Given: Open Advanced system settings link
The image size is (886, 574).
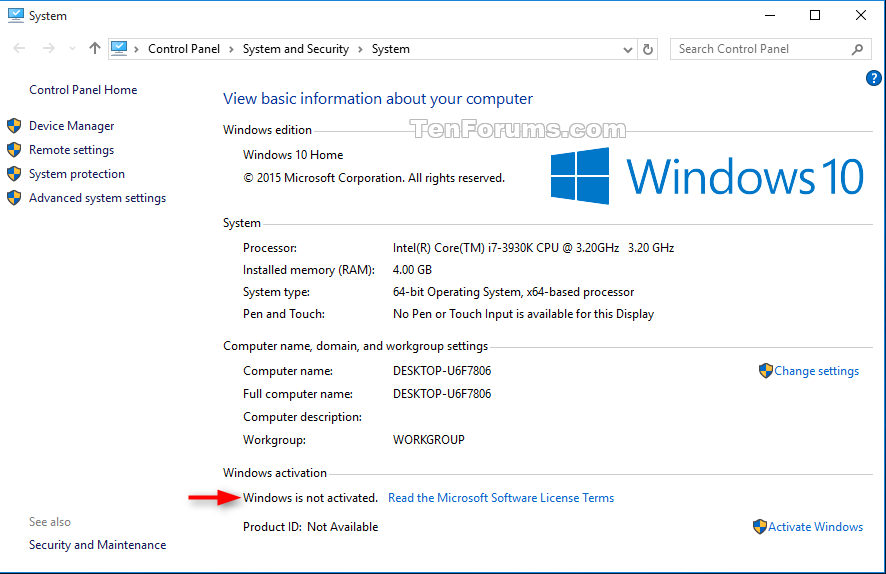Looking at the screenshot, I should coord(98,198).
